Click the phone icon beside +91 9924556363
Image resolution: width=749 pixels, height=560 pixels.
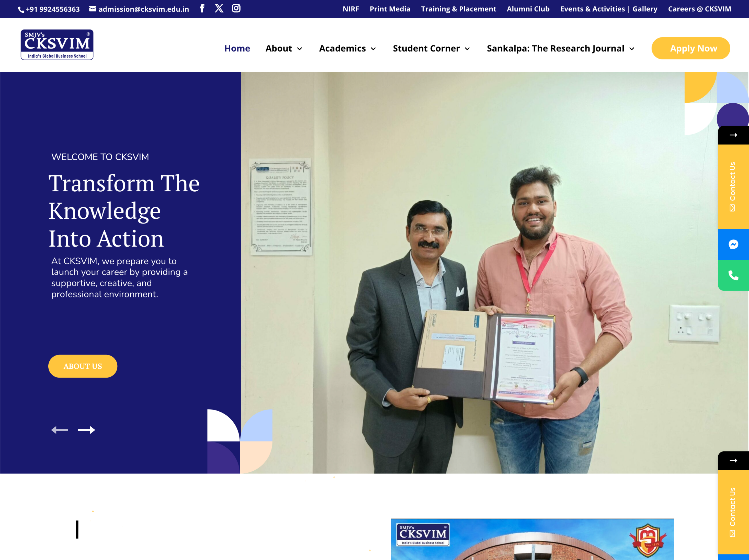(x=21, y=10)
